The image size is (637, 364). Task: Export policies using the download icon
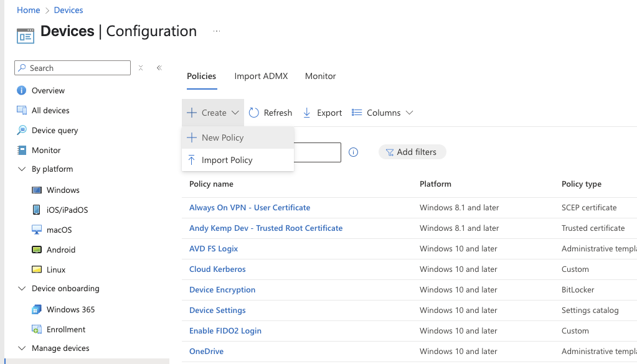307,113
